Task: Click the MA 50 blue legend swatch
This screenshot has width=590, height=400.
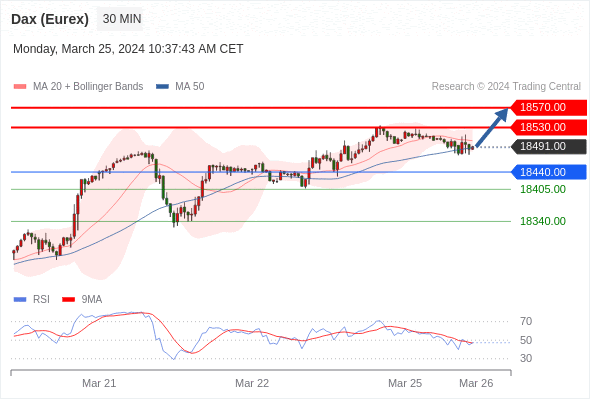Action: tap(162, 87)
